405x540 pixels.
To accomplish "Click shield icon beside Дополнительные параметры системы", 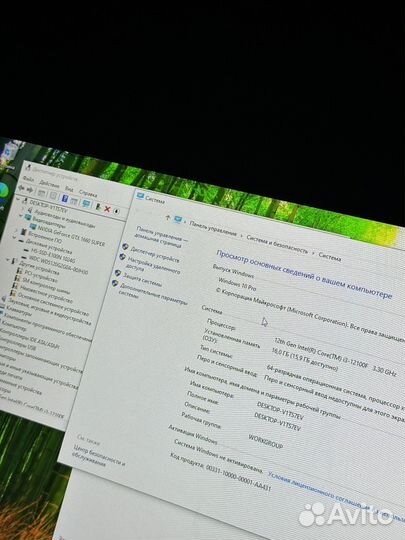I will tap(115, 283).
